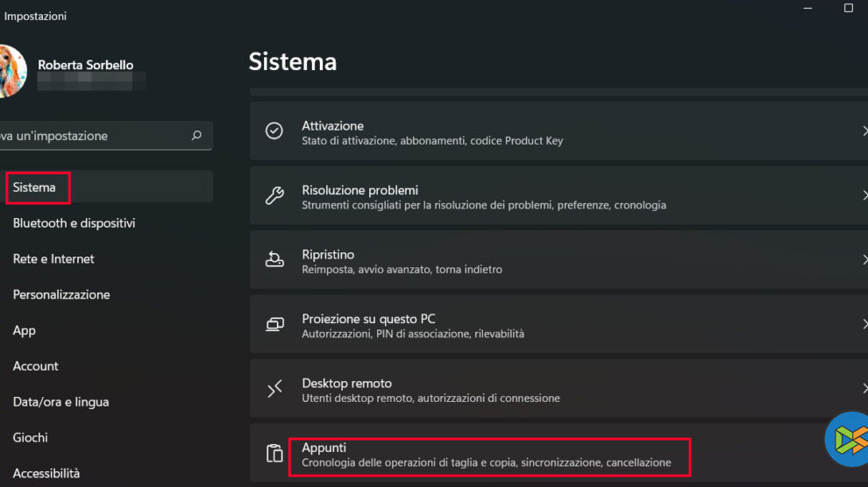The width and height of the screenshot is (868, 487).
Task: Open Personalizzazione settings
Action: click(61, 295)
